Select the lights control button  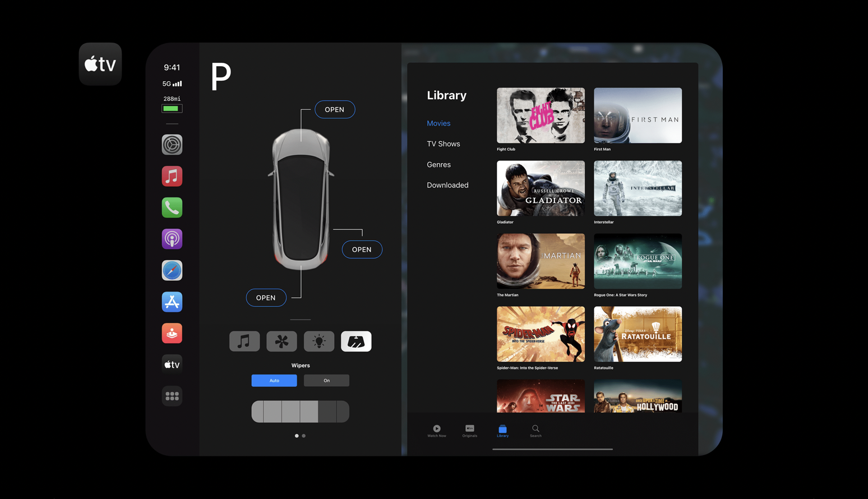point(319,341)
